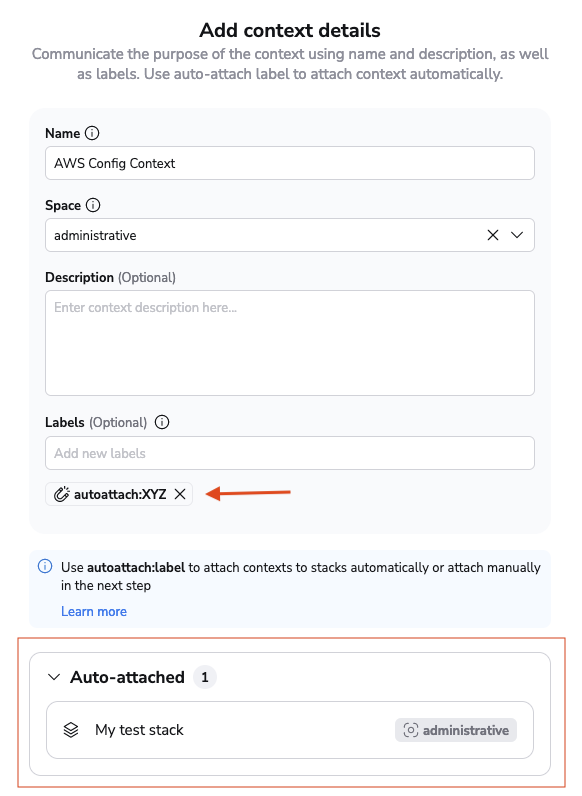This screenshot has width=582, height=796.
Task: Click into the Description text area
Action: tap(290, 343)
